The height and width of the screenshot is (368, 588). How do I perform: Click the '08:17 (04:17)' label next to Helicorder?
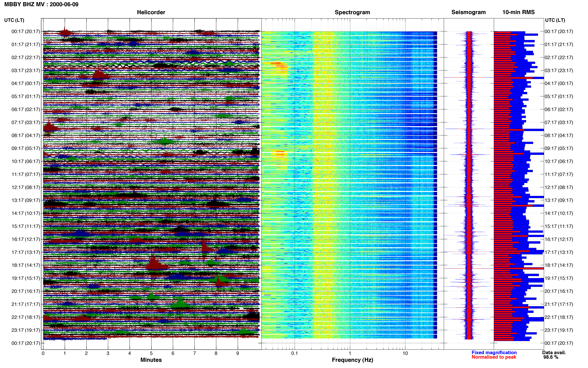click(26, 135)
